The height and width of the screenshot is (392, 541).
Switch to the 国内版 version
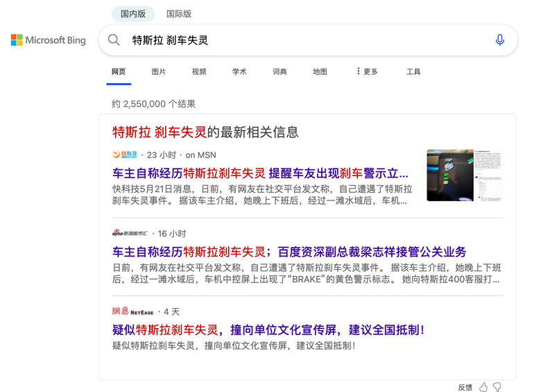tap(133, 14)
